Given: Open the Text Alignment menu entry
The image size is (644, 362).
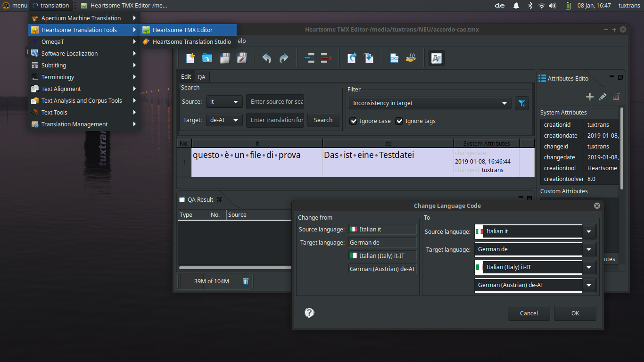Looking at the screenshot, I should 84,89.
